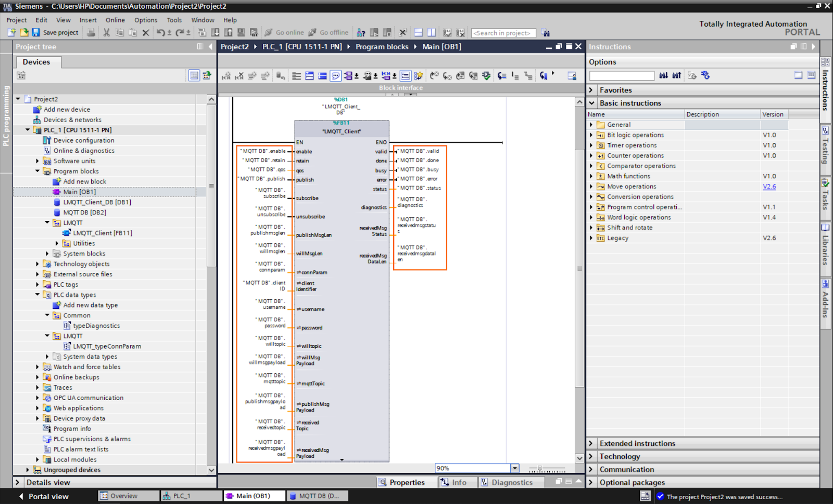Expand the Technology objects node
The width and height of the screenshot is (833, 504).
click(37, 264)
